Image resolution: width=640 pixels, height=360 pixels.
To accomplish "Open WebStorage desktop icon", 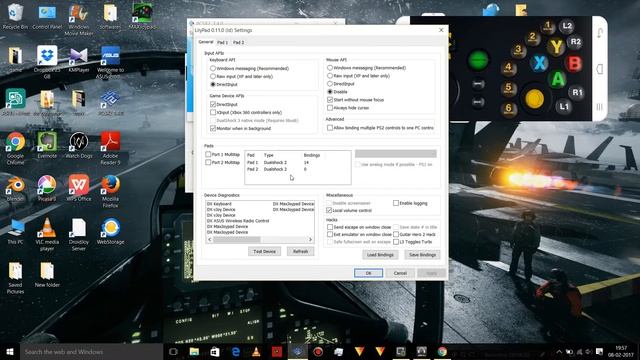I will (110, 231).
